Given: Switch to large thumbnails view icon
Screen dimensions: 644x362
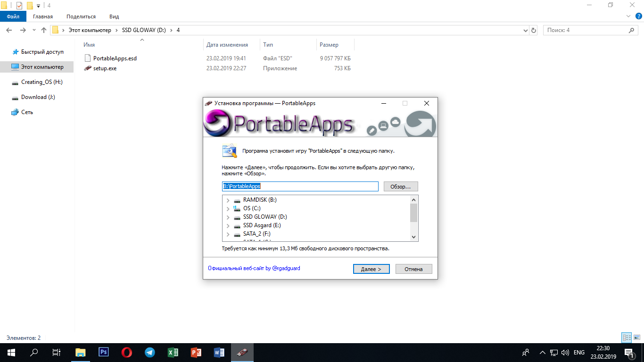Looking at the screenshot, I should tap(637, 337).
